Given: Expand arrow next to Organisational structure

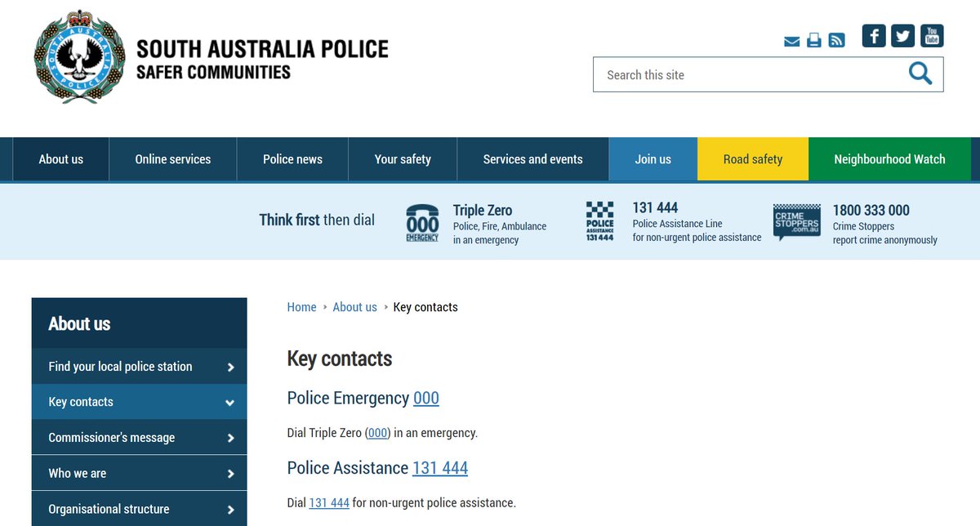Looking at the screenshot, I should 230,510.
